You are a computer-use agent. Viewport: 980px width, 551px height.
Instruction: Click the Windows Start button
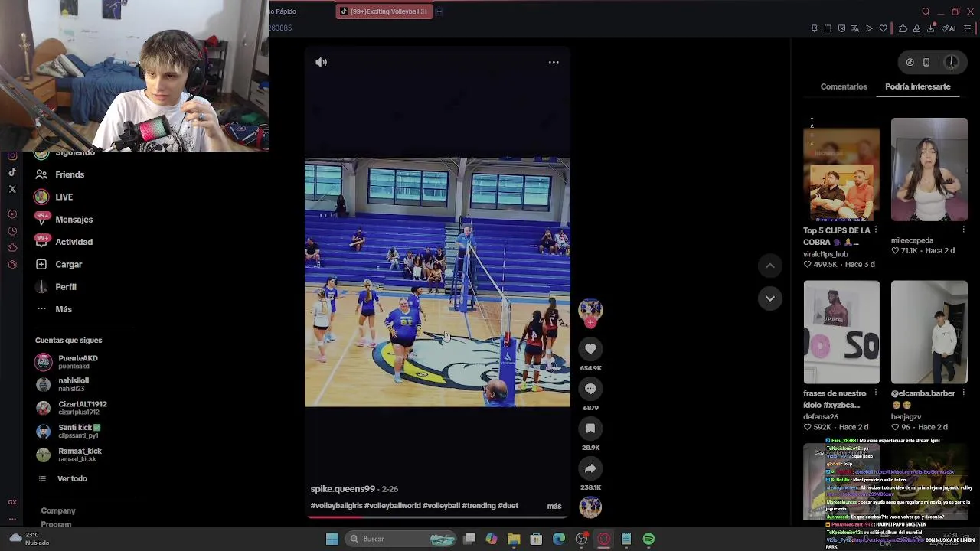tap(332, 539)
